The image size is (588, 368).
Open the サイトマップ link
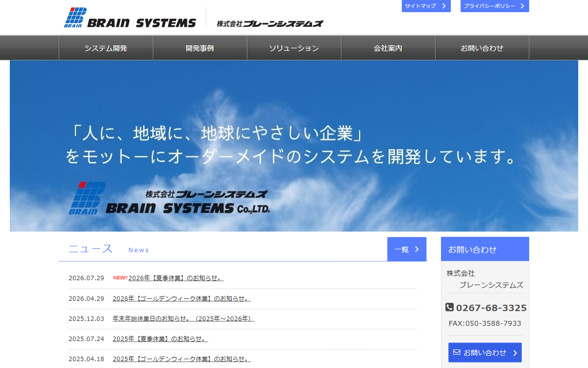pyautogui.click(x=426, y=6)
